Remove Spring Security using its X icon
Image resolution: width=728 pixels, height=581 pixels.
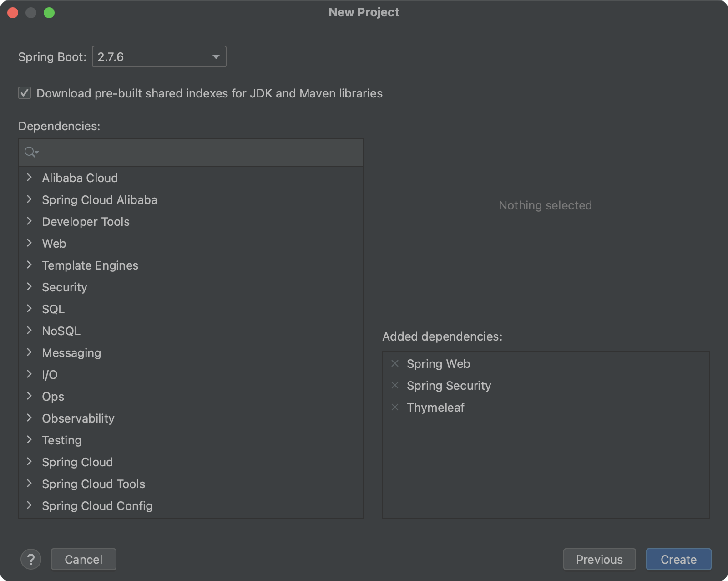click(395, 385)
